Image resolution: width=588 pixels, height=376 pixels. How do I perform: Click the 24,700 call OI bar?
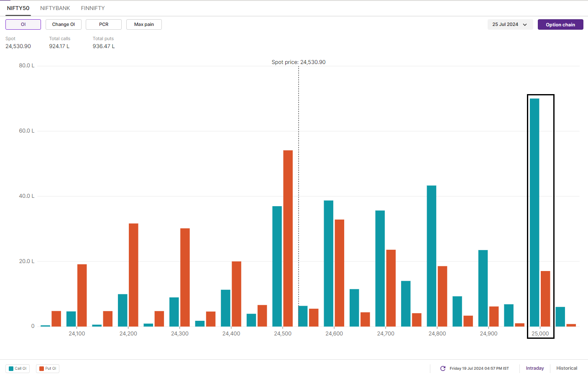pyautogui.click(x=380, y=269)
